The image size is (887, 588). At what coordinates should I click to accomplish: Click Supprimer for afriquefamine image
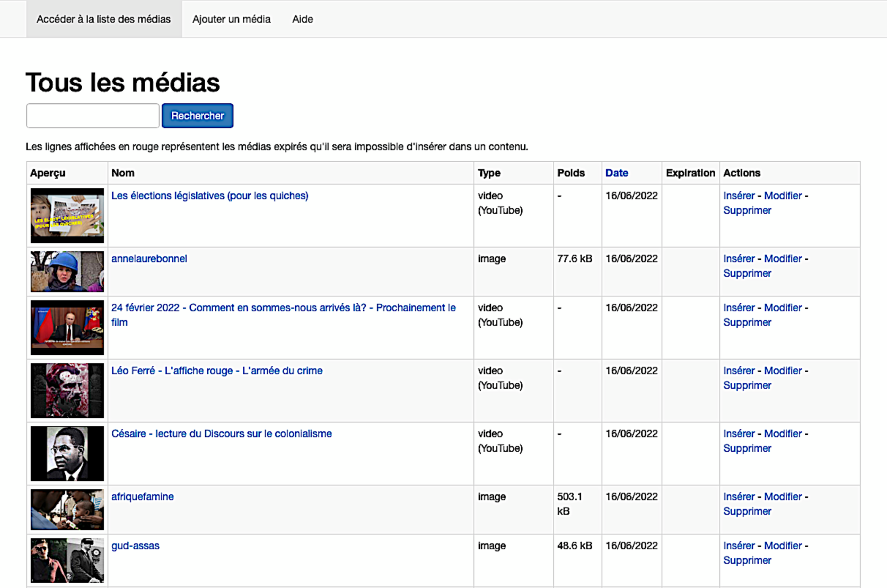747,511
